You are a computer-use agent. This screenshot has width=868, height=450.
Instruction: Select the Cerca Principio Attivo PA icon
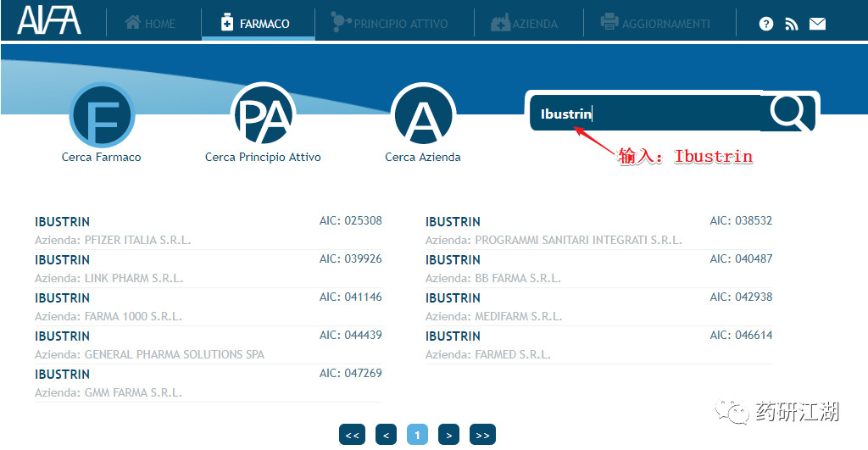(x=263, y=116)
